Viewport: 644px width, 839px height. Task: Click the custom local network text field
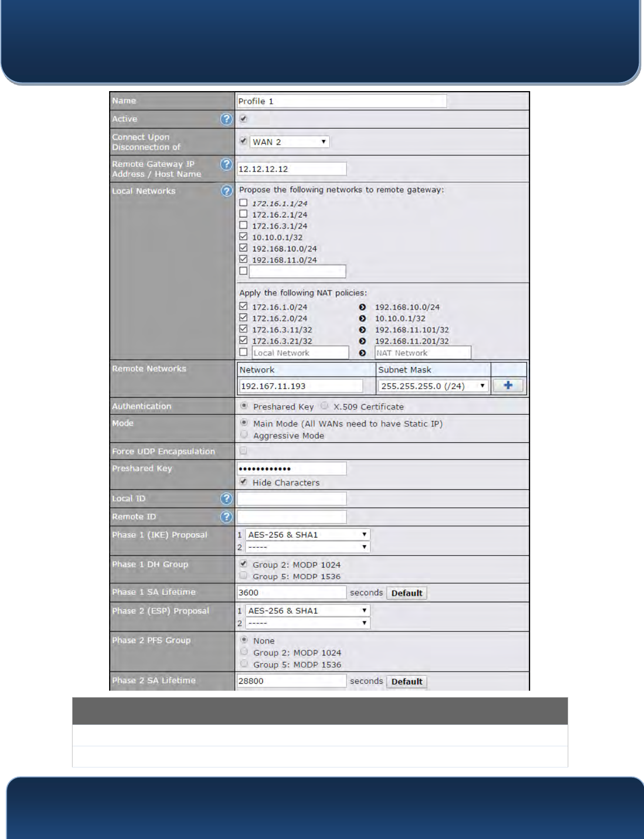click(x=298, y=271)
